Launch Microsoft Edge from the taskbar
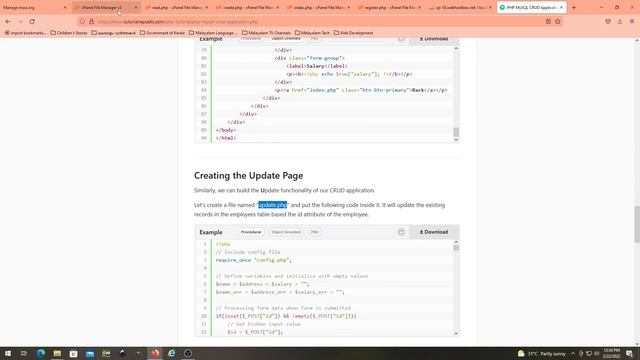Viewport: 640px width, 360px height. click(x=41, y=353)
